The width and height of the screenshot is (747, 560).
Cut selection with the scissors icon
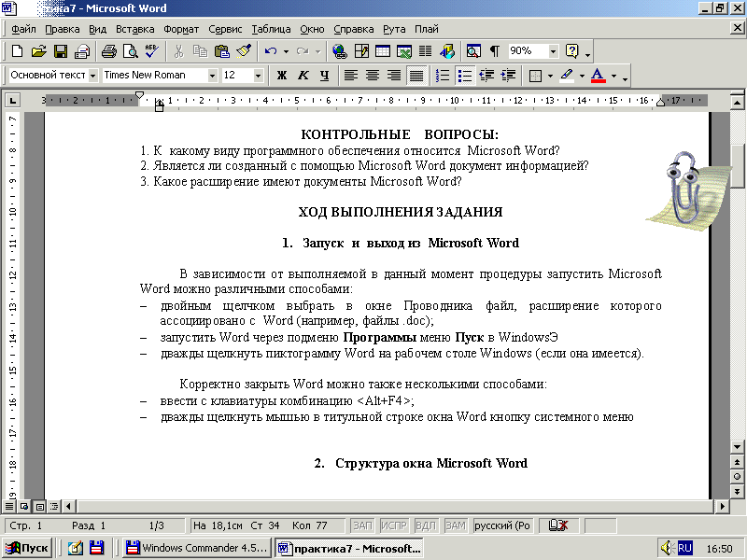point(178,50)
